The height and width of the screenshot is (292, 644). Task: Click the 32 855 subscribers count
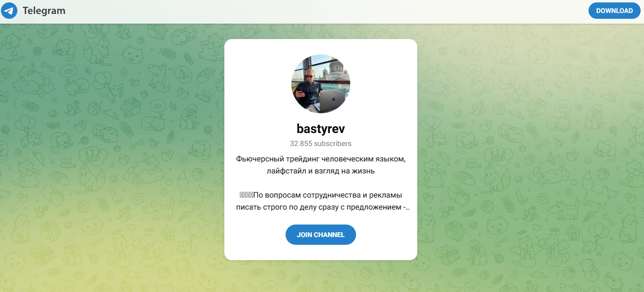pos(321,144)
